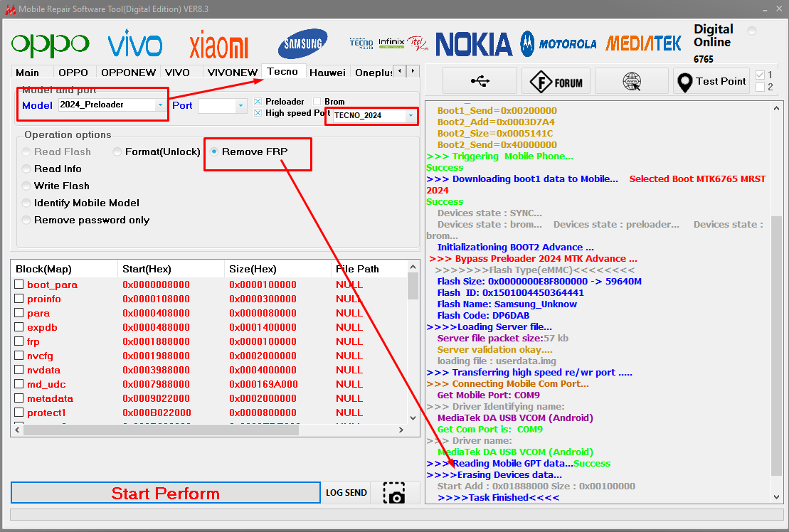Click the NOKIA brand logo

point(474,44)
